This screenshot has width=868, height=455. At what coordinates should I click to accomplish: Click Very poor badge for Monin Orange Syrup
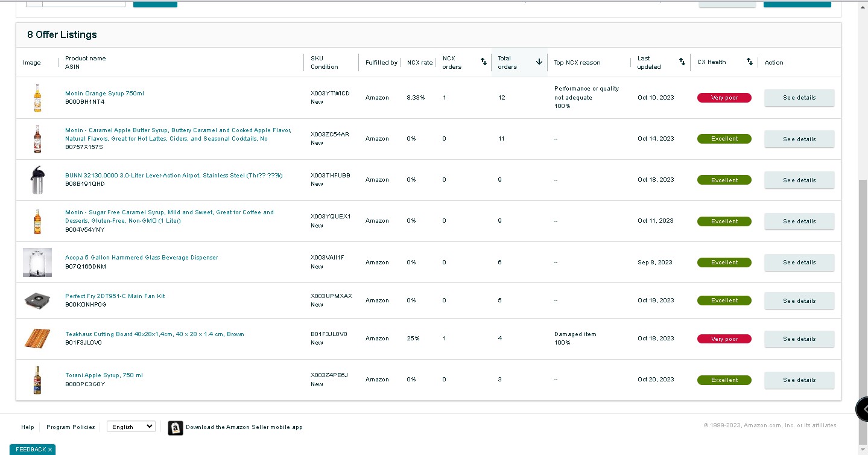pos(724,98)
